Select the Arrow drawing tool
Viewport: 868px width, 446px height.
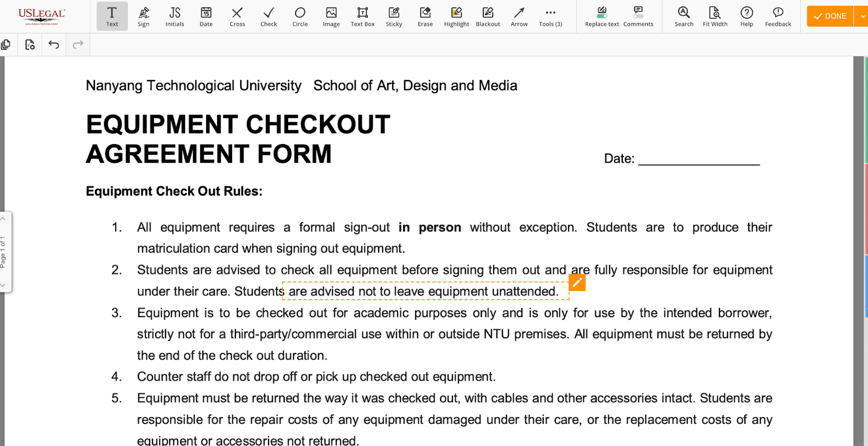(x=519, y=16)
